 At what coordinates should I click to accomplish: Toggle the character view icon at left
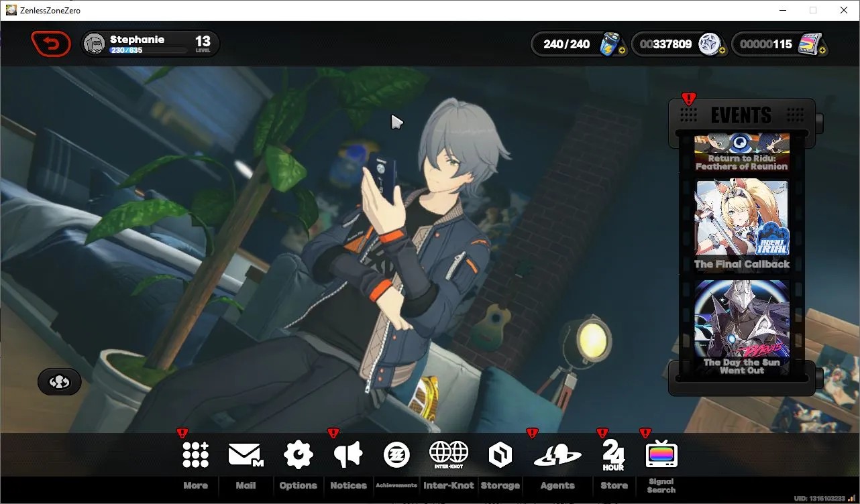click(60, 382)
